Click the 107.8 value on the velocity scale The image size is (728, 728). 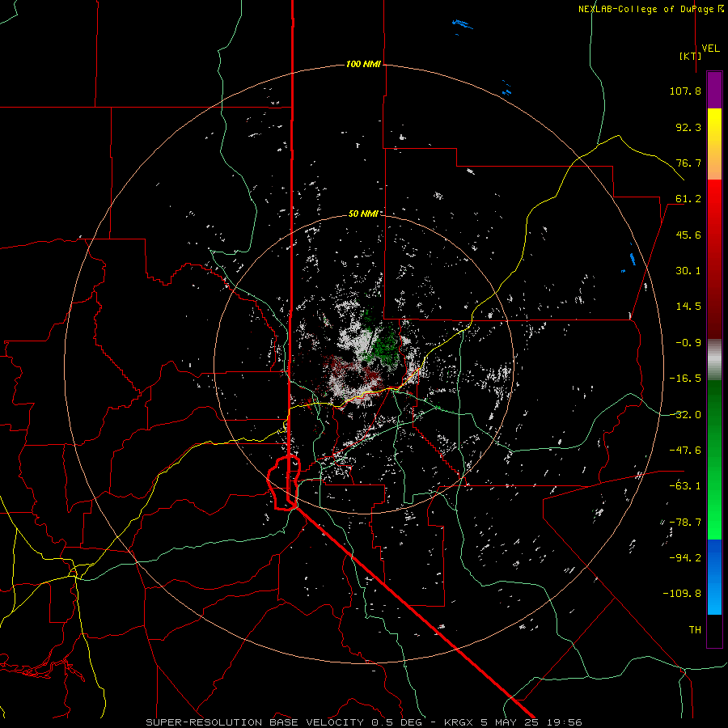point(685,91)
